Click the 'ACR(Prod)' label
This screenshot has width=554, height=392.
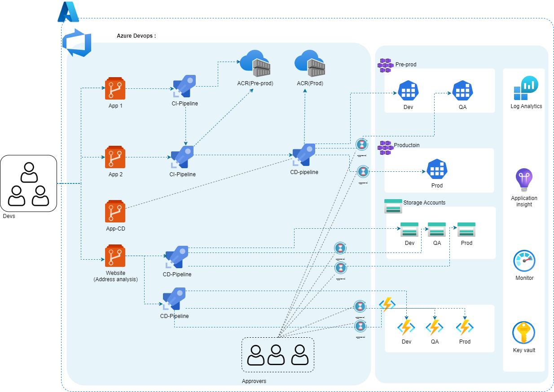[x=310, y=83]
